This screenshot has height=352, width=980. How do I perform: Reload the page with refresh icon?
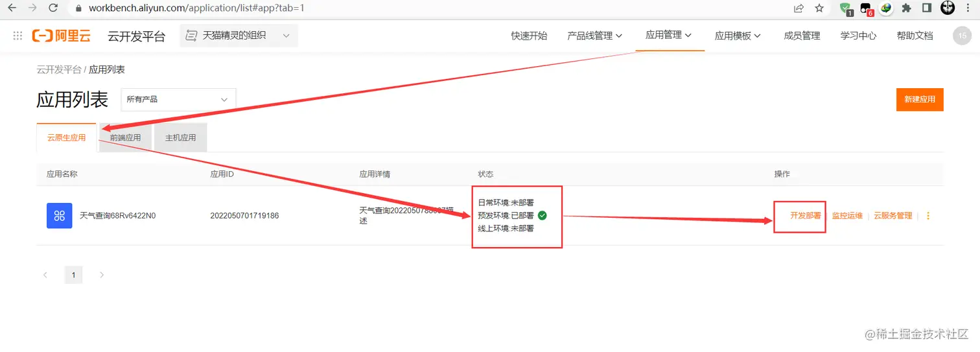(53, 8)
